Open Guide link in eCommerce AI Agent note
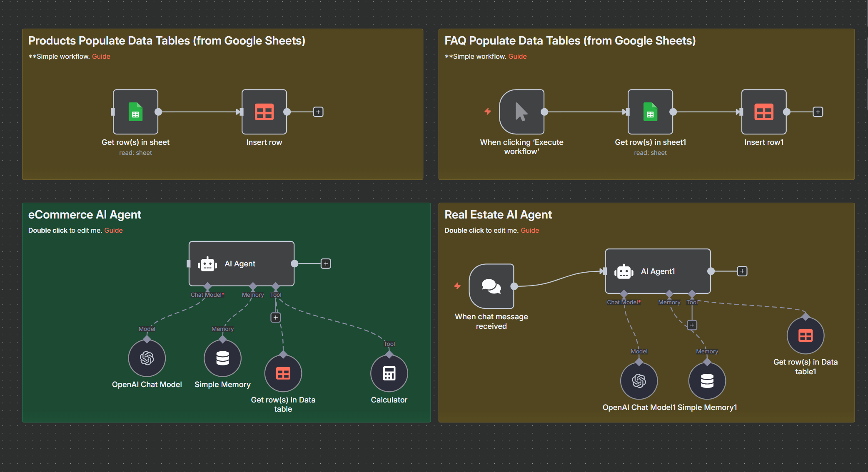 coord(113,230)
